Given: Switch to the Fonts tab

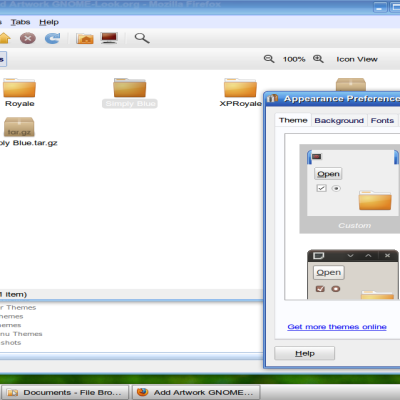Looking at the screenshot, I should pyautogui.click(x=382, y=120).
